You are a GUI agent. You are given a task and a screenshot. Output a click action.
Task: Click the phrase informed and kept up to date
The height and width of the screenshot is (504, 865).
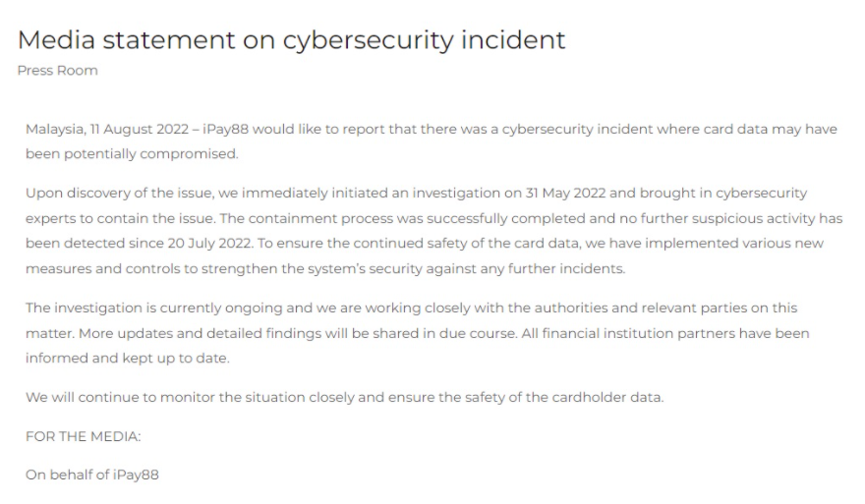tap(128, 359)
